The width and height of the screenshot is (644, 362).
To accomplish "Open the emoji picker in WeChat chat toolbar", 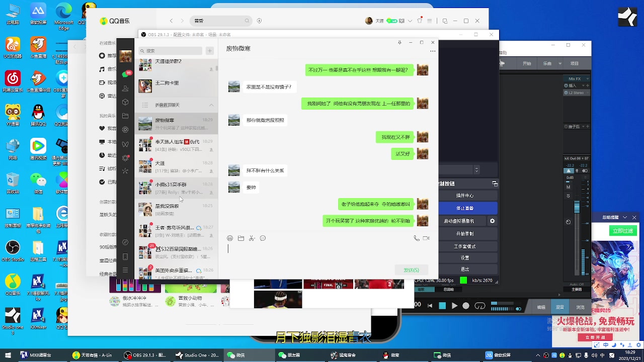I will click(230, 238).
